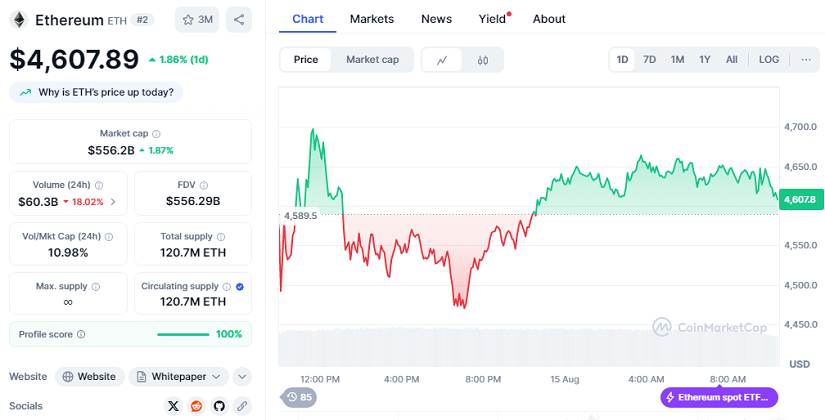This screenshot has width=825, height=420.
Task: Click Why is ETH's price up today?
Action: pyautogui.click(x=96, y=93)
